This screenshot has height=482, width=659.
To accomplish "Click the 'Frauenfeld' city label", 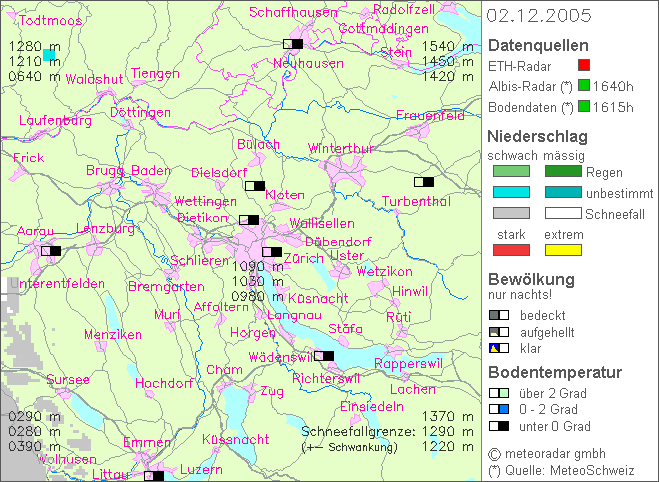I will (x=430, y=115).
